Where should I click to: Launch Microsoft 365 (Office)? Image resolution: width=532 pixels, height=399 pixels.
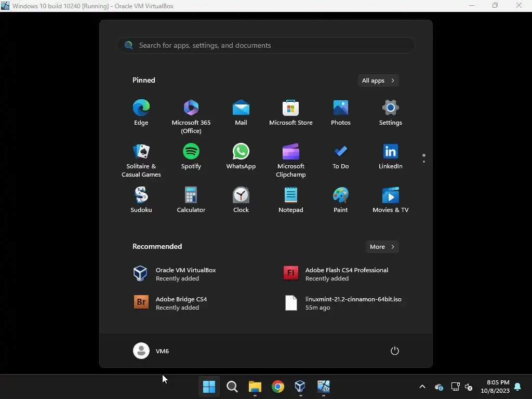(x=191, y=117)
